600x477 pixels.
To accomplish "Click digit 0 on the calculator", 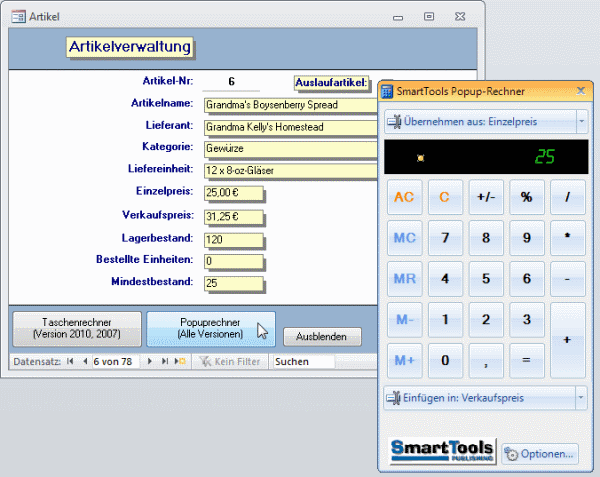I will click(445, 361).
